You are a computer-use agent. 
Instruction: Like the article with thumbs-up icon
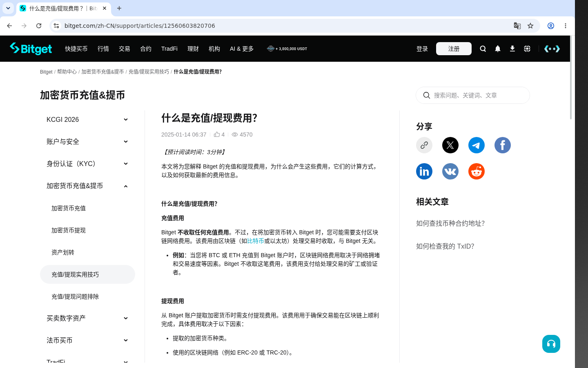tap(217, 134)
